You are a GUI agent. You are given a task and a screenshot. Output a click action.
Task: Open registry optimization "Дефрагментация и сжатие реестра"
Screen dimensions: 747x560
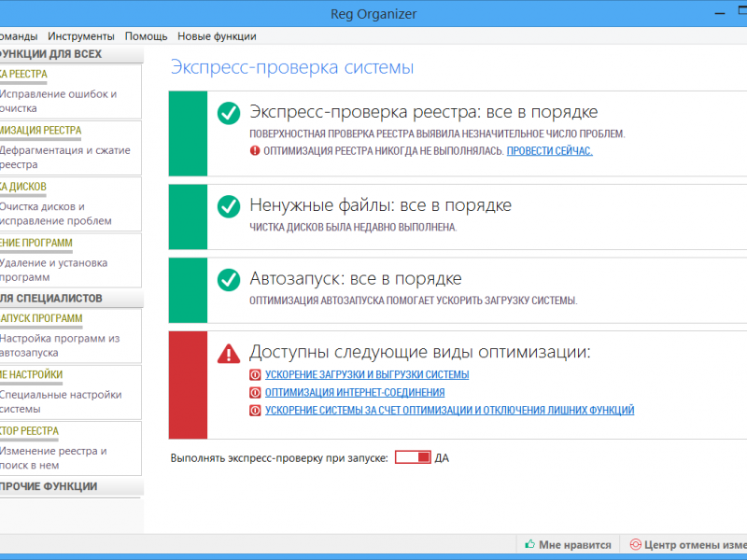71,148
